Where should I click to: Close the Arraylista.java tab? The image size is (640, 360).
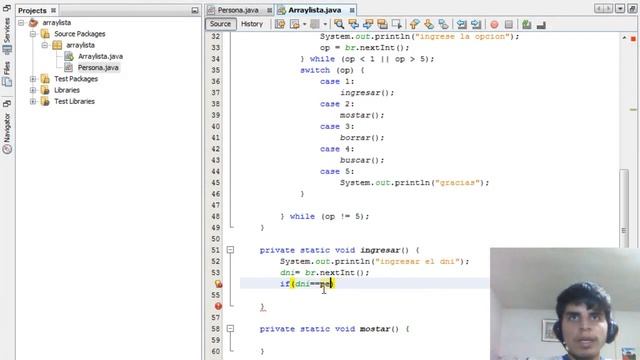point(352,10)
